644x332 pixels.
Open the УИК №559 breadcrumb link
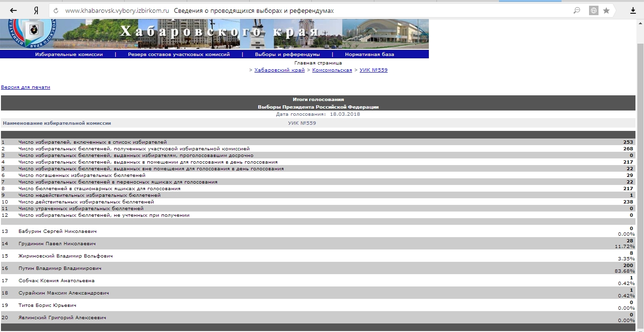click(373, 70)
